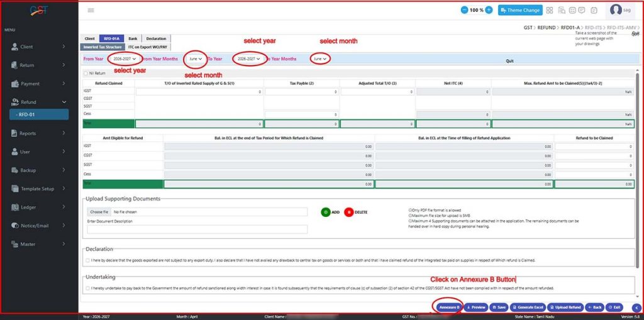Viewport: 644px width, 320px height.
Task: Tick the export duty Declaration checkbox
Action: (88, 260)
